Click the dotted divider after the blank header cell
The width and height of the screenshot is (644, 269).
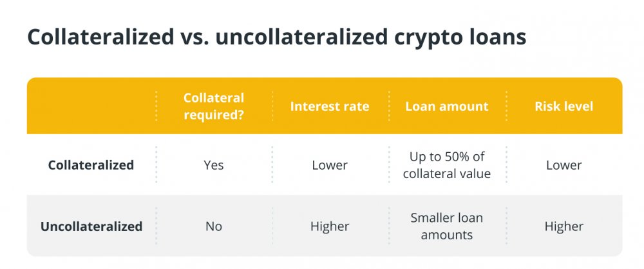pyautogui.click(x=156, y=106)
